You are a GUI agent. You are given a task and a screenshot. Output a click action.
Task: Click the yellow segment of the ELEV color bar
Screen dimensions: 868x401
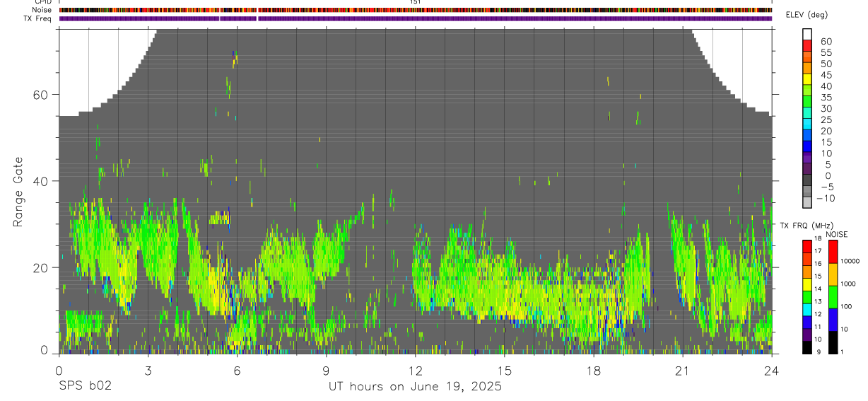(807, 79)
